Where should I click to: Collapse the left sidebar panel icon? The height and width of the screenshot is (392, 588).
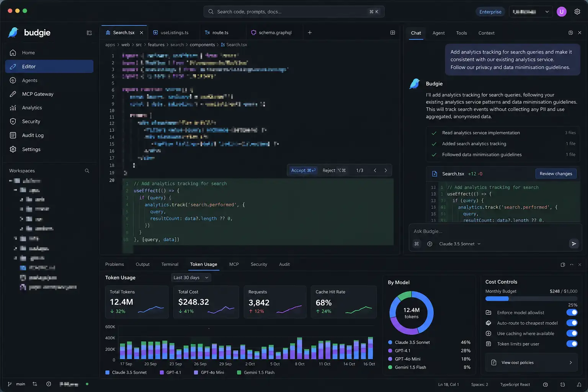(x=89, y=33)
